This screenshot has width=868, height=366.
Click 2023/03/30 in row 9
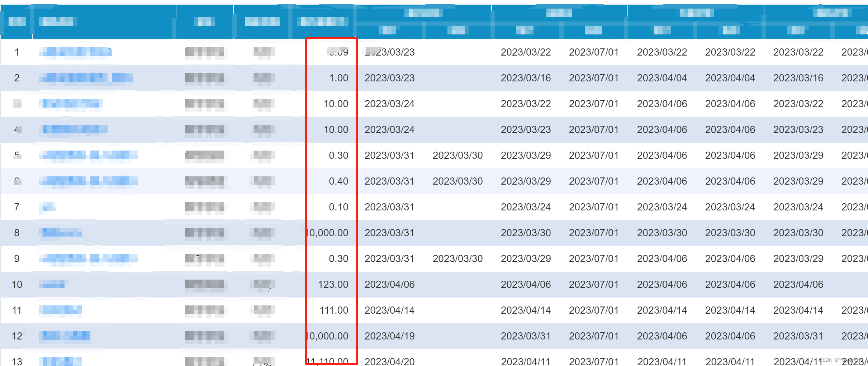pos(457,258)
